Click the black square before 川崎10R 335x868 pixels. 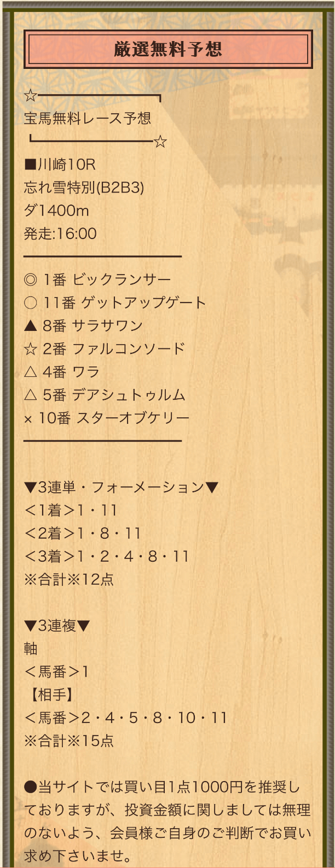[x=30, y=164]
